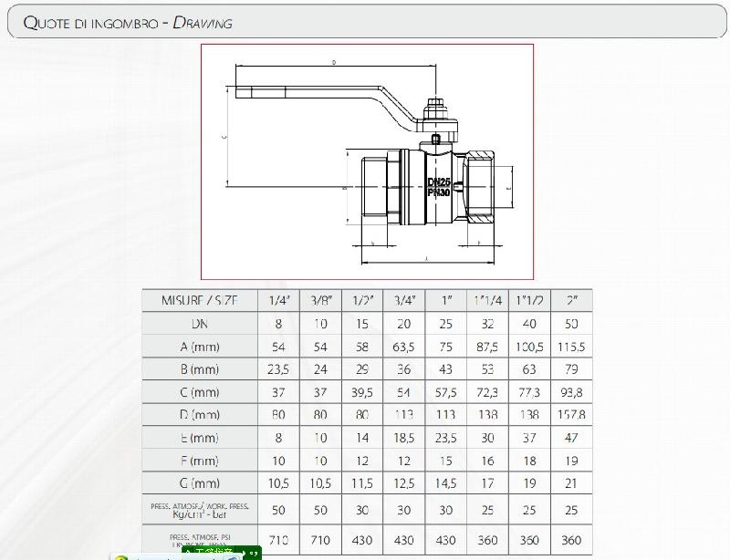The image size is (730, 560).
Task: Click the 115,5 value in A row
Action: click(x=571, y=347)
